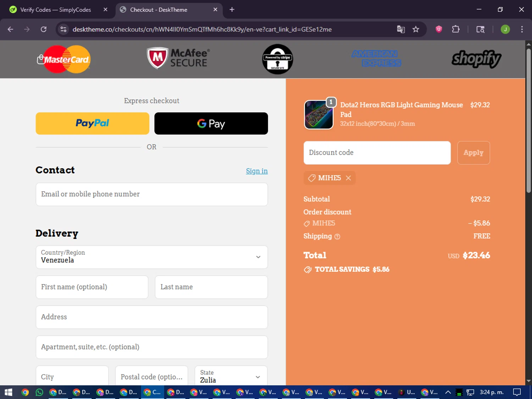Click the Powered by Stripe badge

(277, 59)
